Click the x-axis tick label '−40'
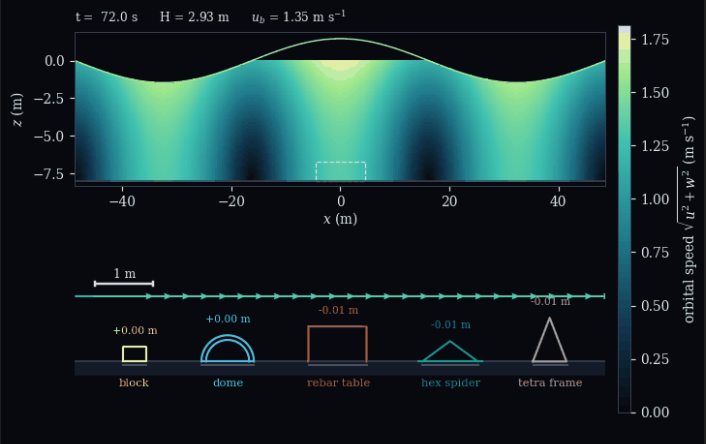The image size is (706, 444). click(122, 201)
